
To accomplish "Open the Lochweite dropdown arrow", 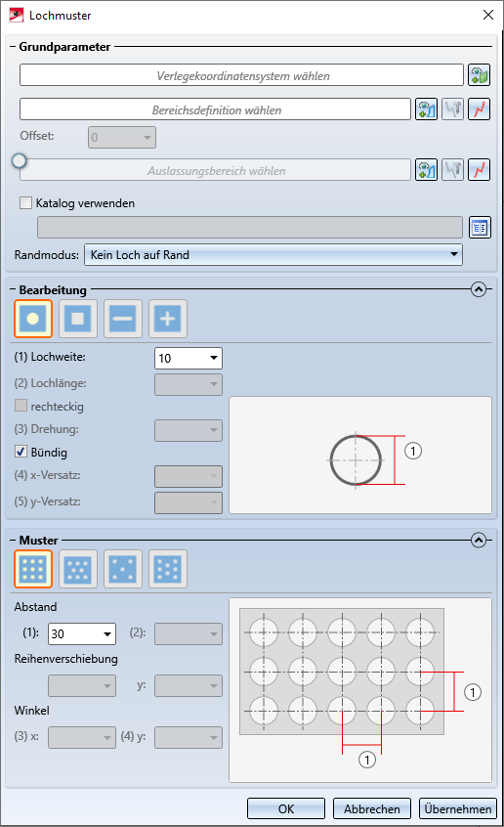I will (214, 358).
